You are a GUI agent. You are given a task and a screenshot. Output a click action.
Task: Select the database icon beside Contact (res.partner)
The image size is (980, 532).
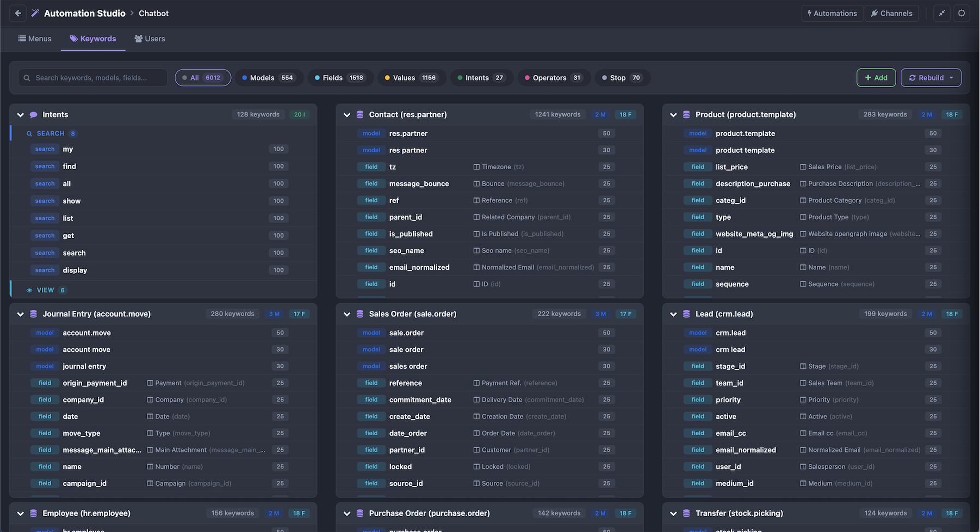(x=361, y=114)
